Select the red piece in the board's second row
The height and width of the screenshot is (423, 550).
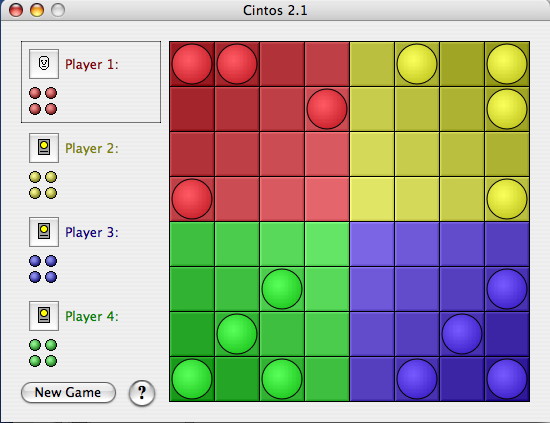pos(327,109)
